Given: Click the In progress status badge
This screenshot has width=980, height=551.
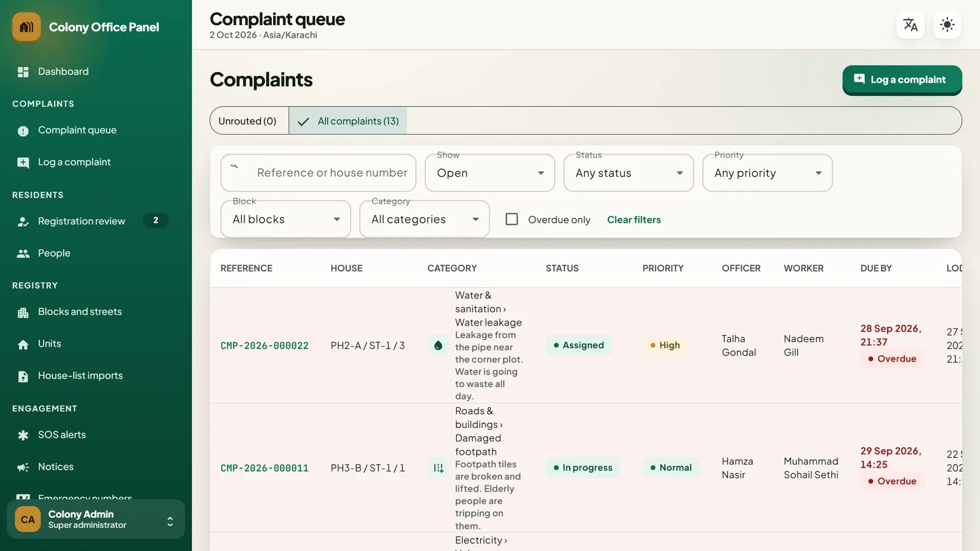Looking at the screenshot, I should (x=583, y=468).
